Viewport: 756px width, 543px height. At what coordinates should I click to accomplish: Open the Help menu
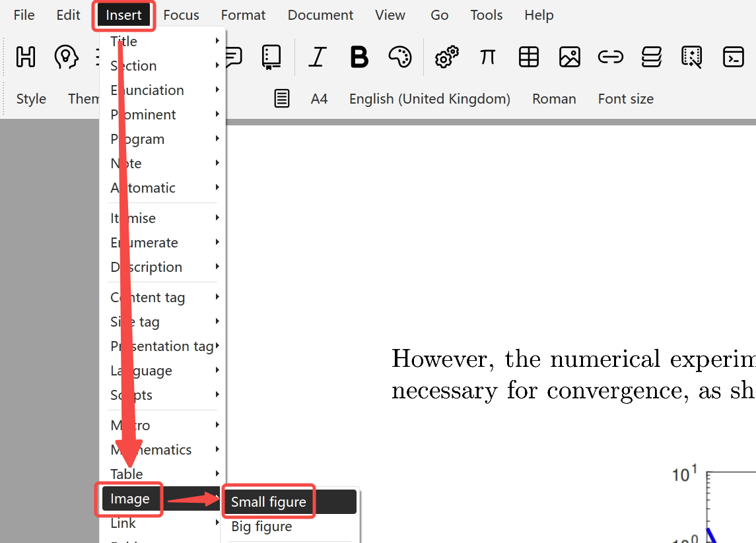(539, 15)
